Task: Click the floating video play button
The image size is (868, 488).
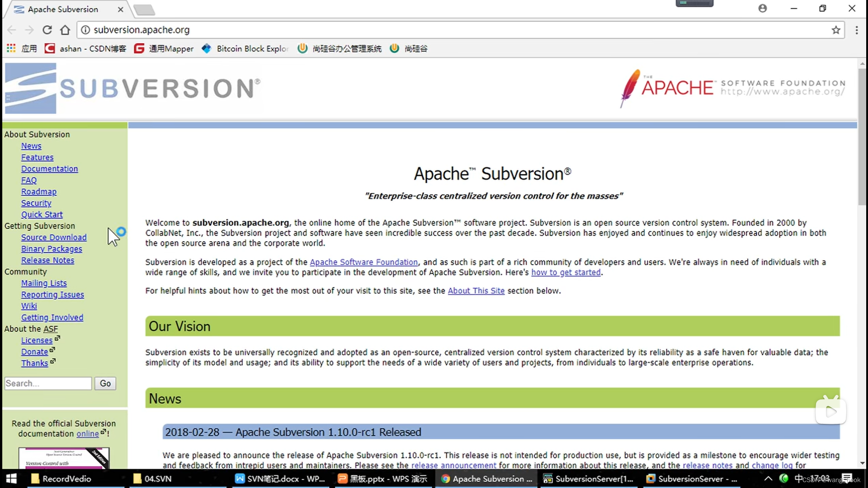Action: [830, 411]
